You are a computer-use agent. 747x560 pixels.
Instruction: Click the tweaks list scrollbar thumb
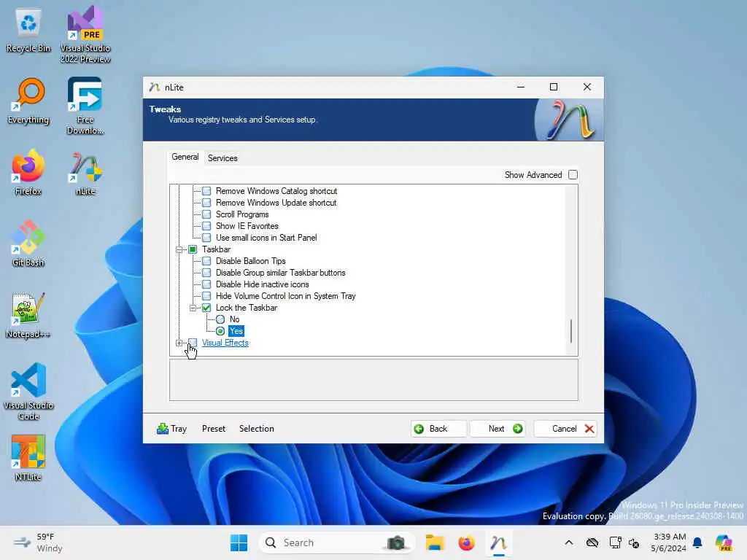pyautogui.click(x=570, y=330)
